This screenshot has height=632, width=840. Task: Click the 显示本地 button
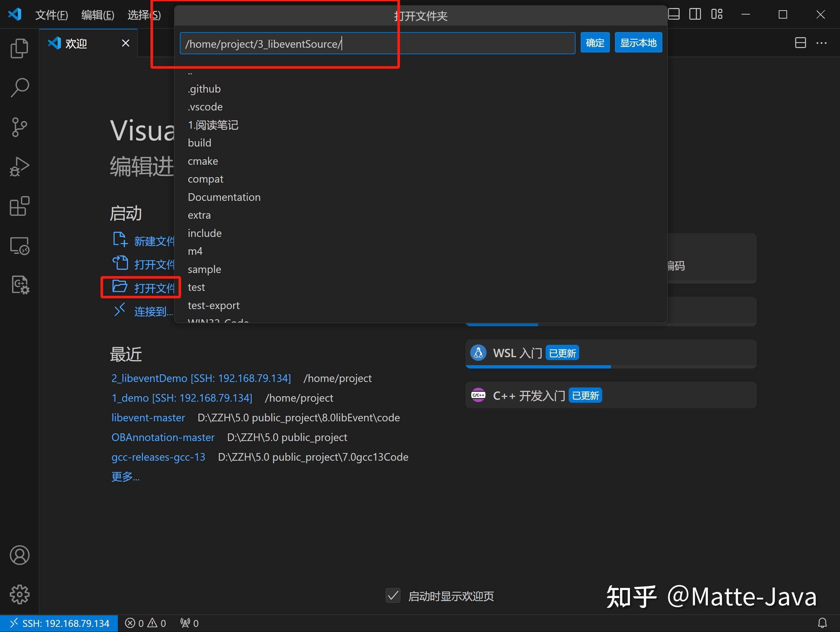click(638, 43)
